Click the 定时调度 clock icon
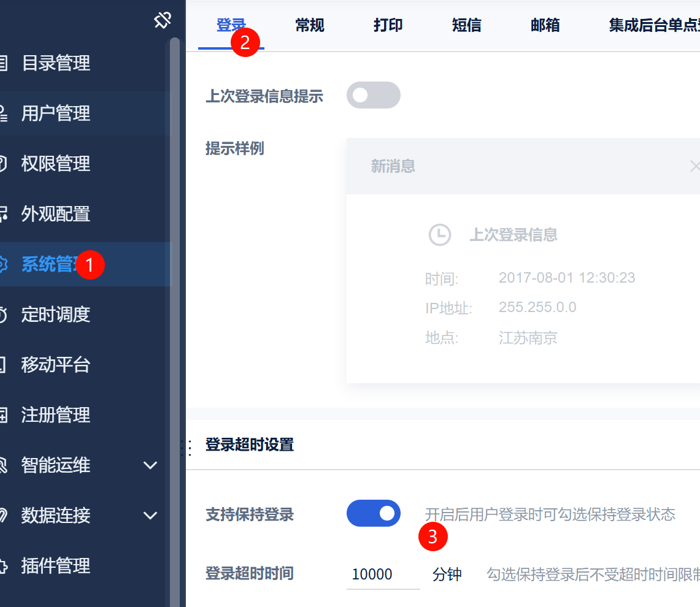 3,315
